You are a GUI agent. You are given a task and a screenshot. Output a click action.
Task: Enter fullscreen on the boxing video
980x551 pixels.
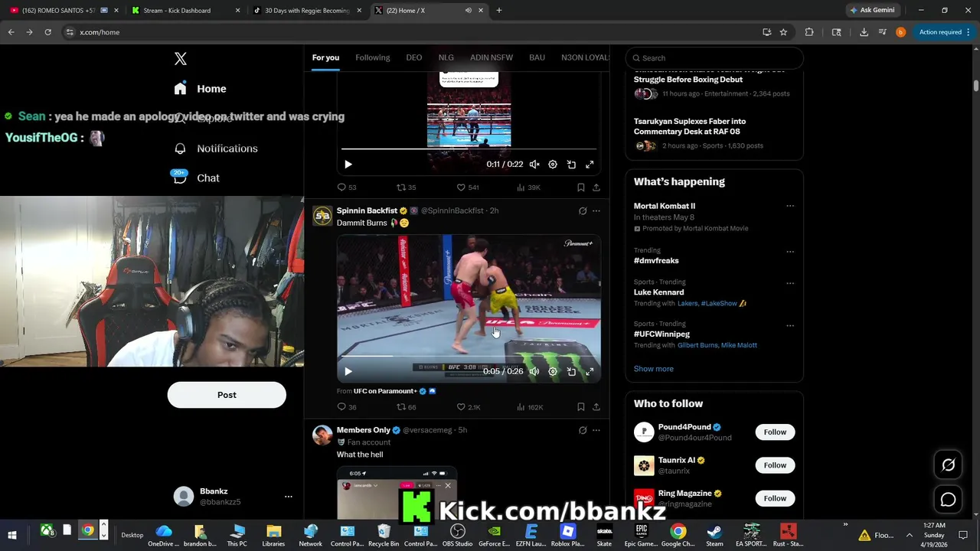pos(590,165)
